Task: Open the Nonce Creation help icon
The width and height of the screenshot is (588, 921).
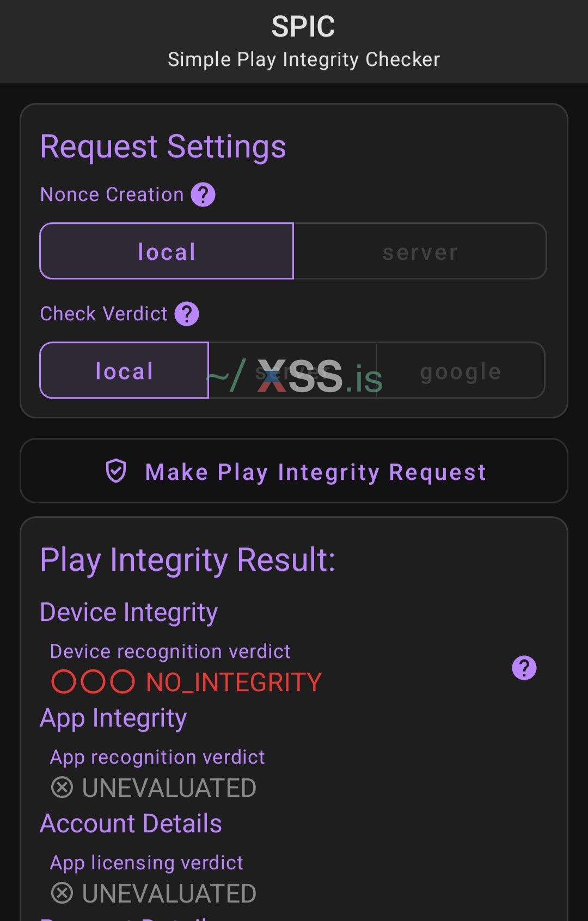Action: [x=203, y=195]
